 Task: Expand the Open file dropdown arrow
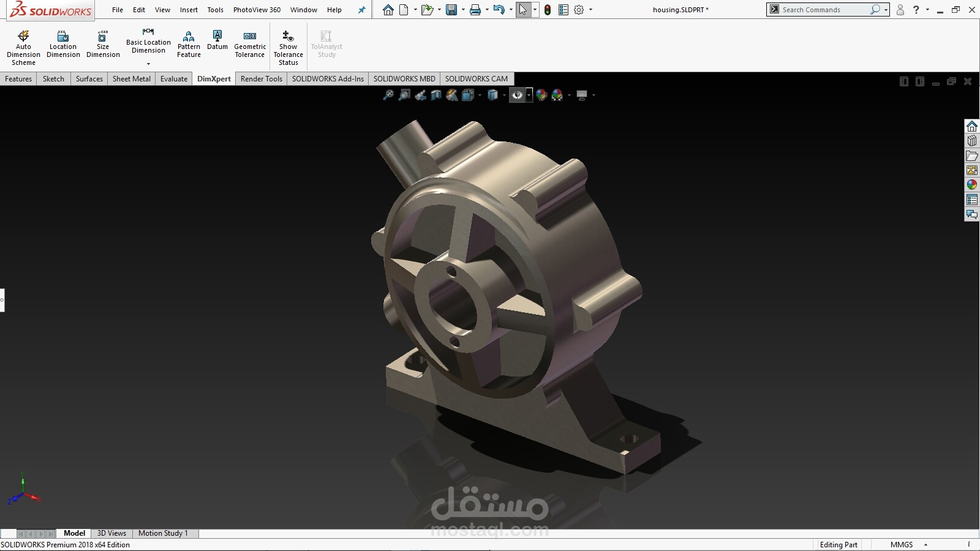point(439,10)
